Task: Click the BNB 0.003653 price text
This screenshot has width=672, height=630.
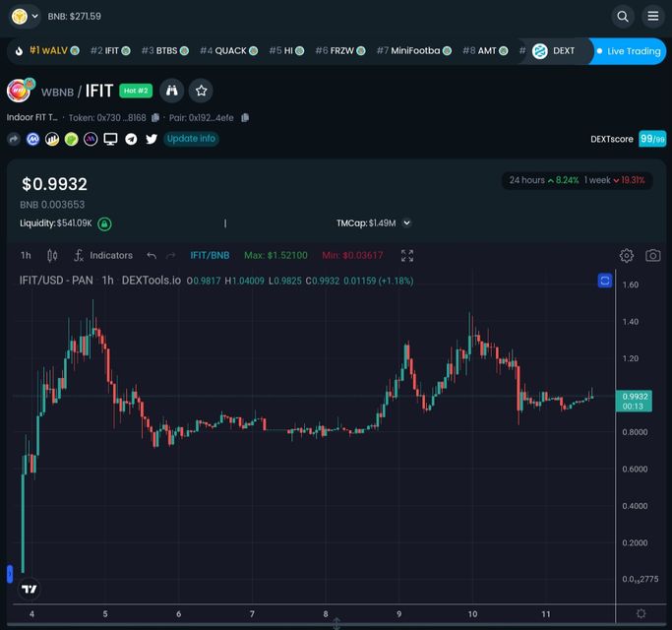Action: (x=52, y=205)
